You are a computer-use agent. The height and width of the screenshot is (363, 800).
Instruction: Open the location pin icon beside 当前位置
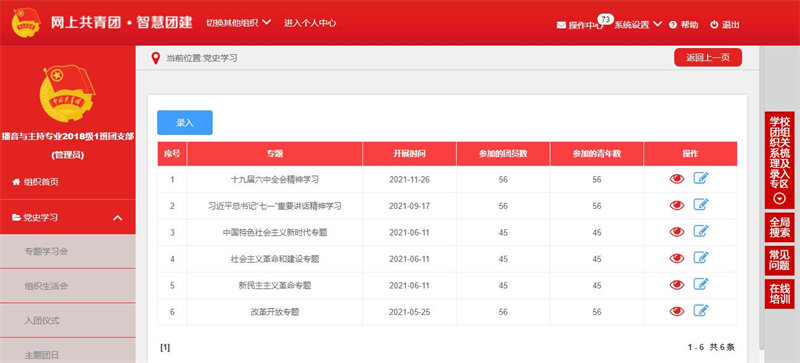[x=156, y=58]
